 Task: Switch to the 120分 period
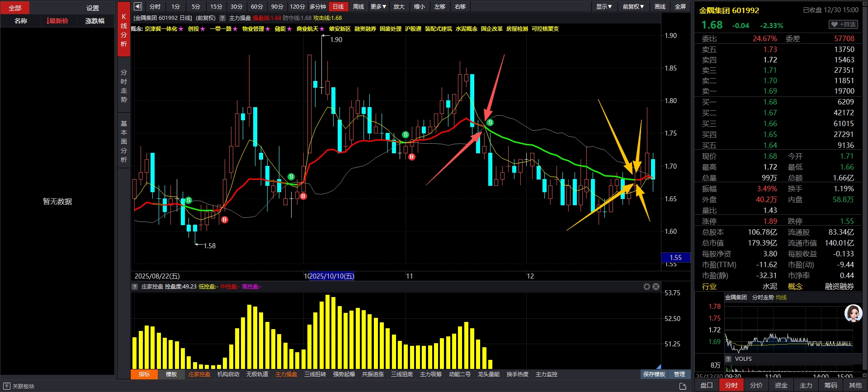(x=297, y=6)
